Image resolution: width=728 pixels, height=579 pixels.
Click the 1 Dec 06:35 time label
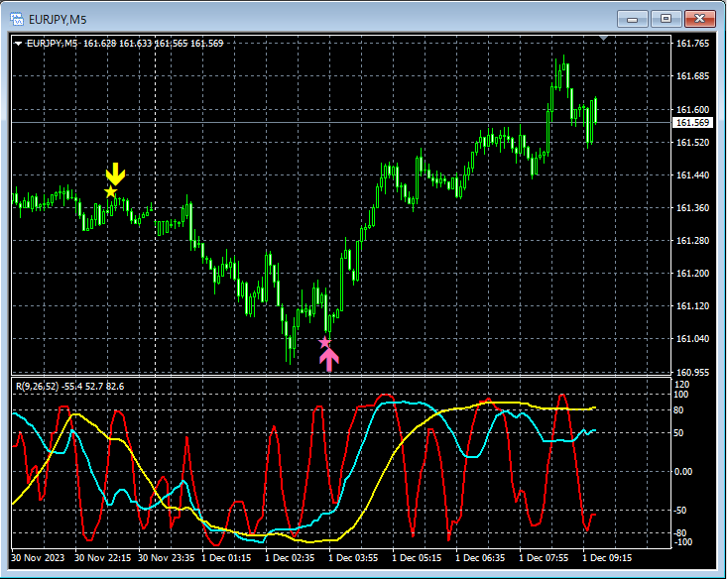(480, 557)
